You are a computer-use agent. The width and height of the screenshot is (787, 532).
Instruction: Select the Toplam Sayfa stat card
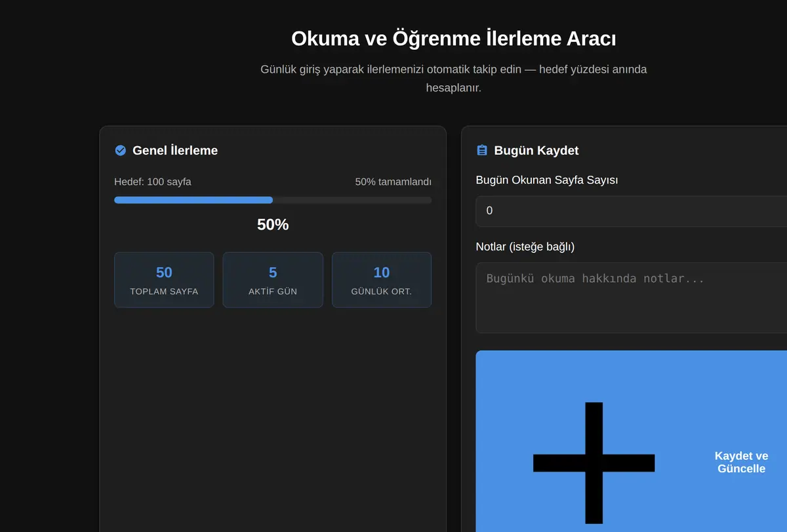(164, 280)
